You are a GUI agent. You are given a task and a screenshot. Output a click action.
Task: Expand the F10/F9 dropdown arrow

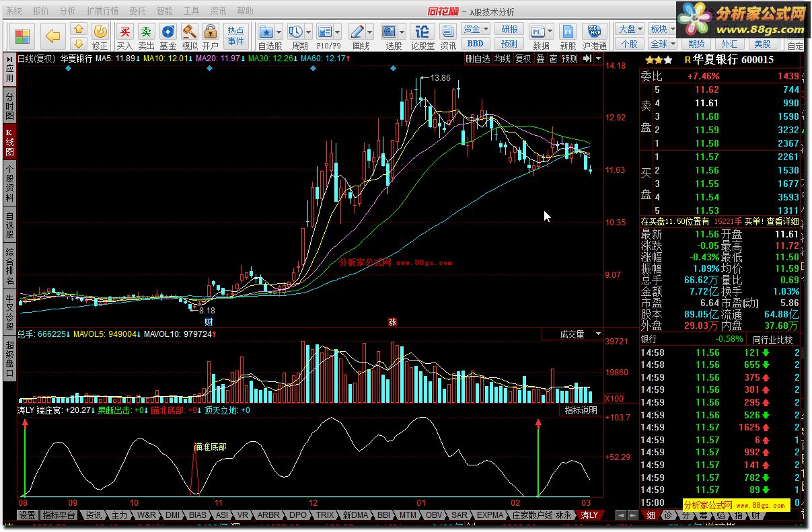[x=337, y=31]
